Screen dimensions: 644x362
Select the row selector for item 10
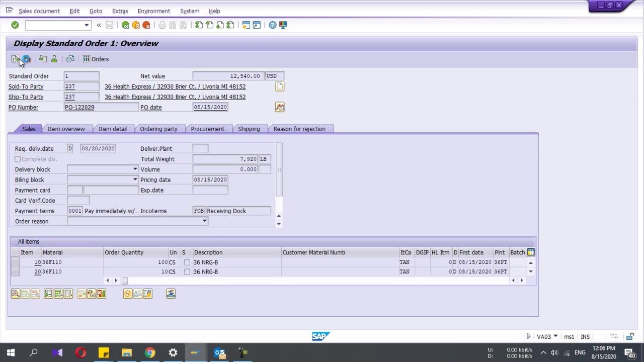coord(15,262)
